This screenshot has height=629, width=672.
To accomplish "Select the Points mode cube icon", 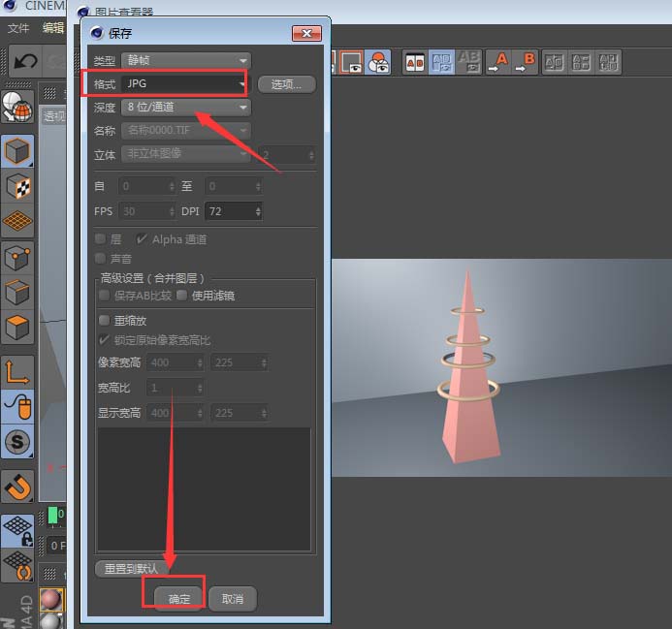I will [17, 258].
